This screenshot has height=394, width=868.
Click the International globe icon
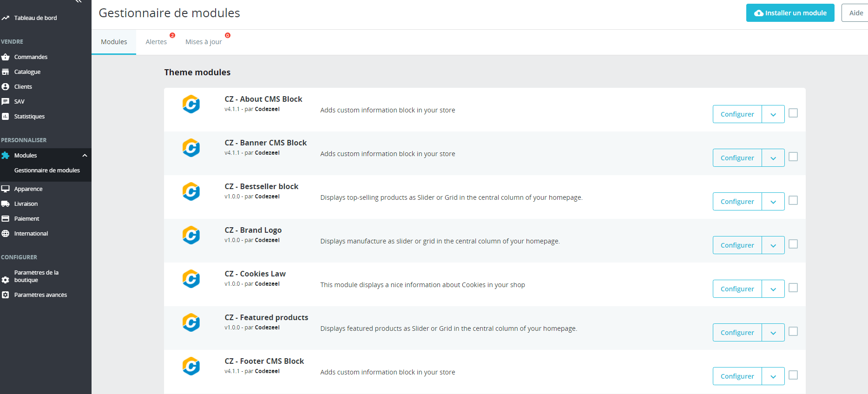tap(6, 234)
